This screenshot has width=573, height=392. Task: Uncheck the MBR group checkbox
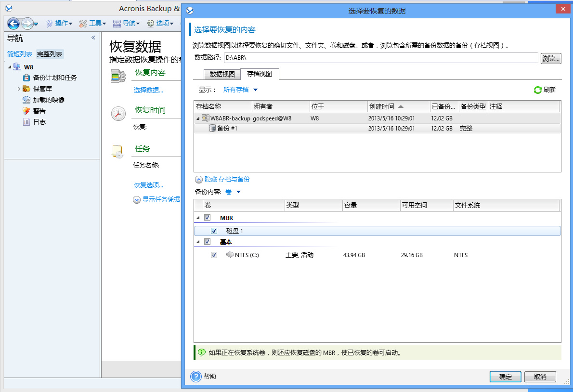point(207,218)
